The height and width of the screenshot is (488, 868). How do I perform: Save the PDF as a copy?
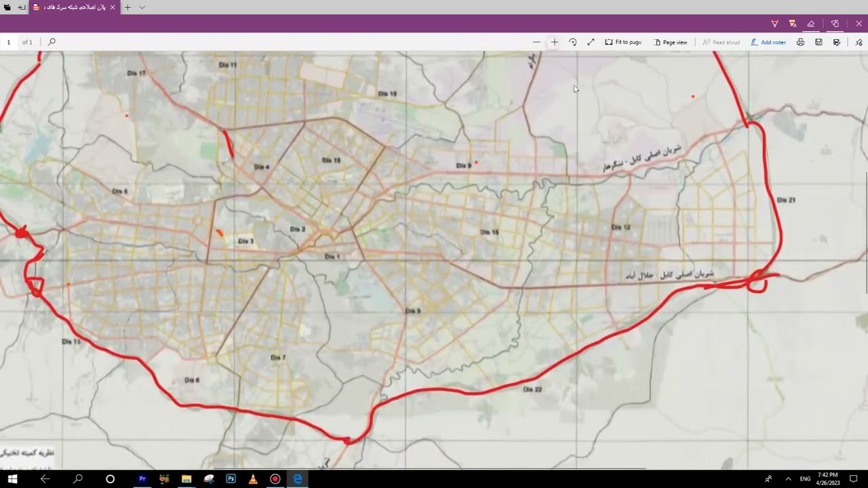point(837,42)
